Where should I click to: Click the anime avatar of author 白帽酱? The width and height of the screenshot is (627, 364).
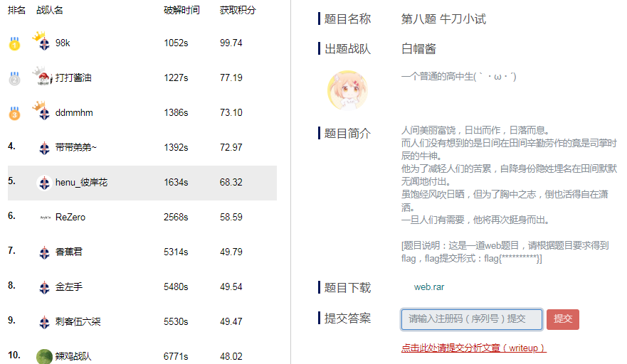[x=347, y=90]
